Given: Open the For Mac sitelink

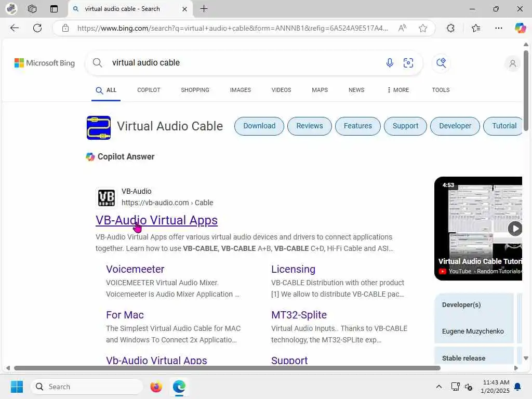Looking at the screenshot, I should point(125,315).
